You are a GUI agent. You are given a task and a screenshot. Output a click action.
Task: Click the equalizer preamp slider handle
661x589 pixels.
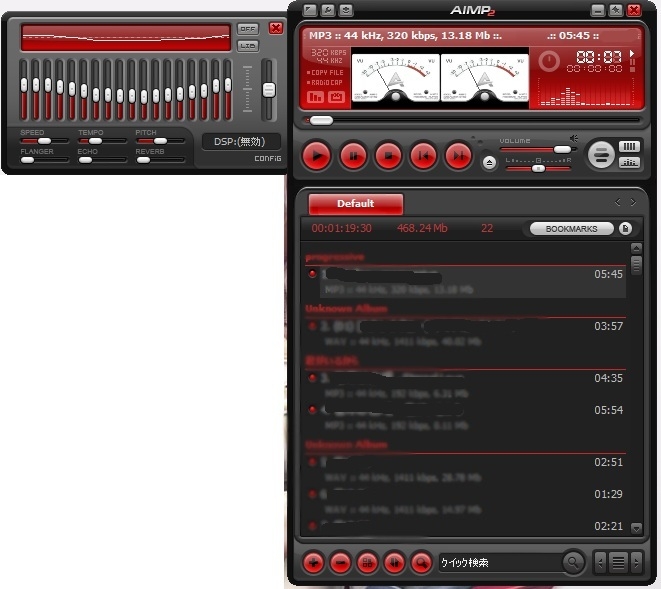(x=269, y=90)
